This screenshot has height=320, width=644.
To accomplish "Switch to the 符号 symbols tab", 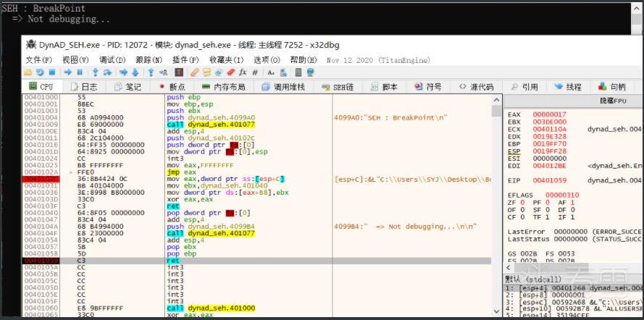I will [428, 87].
